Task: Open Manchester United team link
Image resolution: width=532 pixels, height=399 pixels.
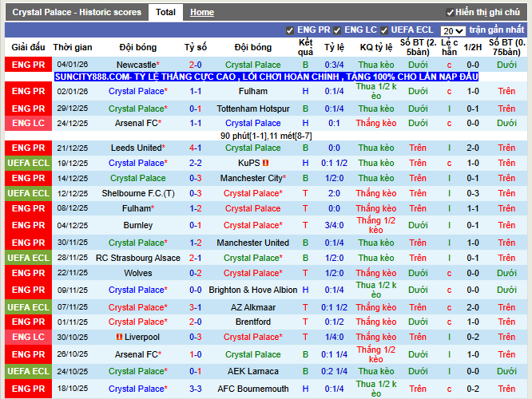Action: pyautogui.click(x=253, y=243)
